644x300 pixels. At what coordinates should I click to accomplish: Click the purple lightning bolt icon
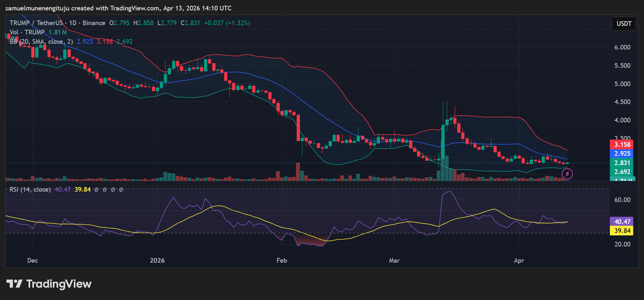pos(567,174)
